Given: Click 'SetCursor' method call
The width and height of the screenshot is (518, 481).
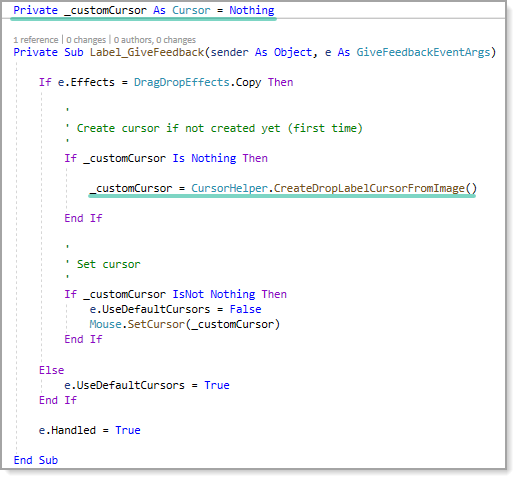Looking at the screenshot, I should (156, 324).
